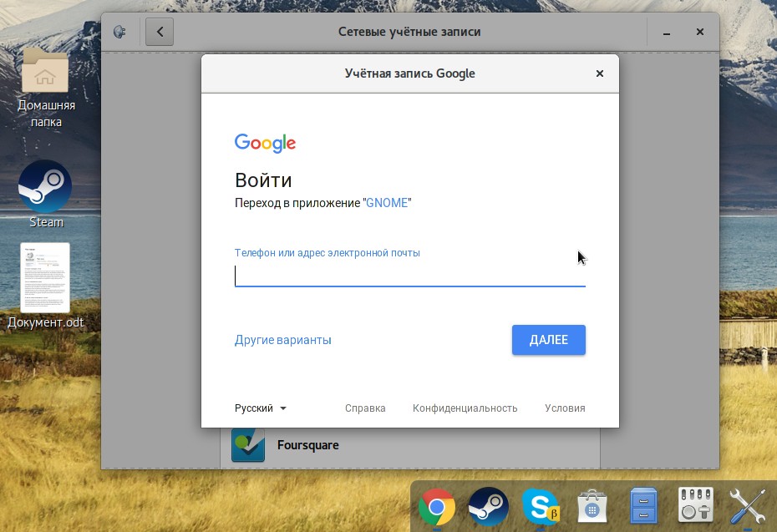Open Google Chrome from the dock

pos(437,507)
